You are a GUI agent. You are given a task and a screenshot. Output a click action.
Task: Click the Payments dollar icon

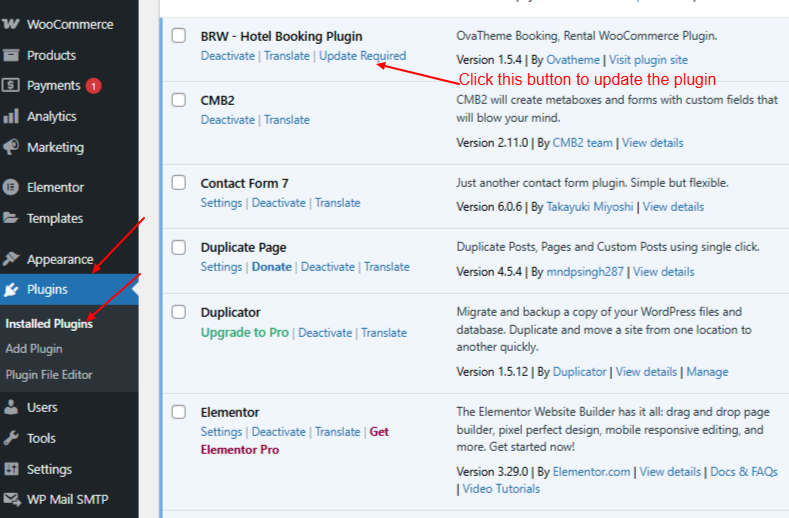(11, 86)
